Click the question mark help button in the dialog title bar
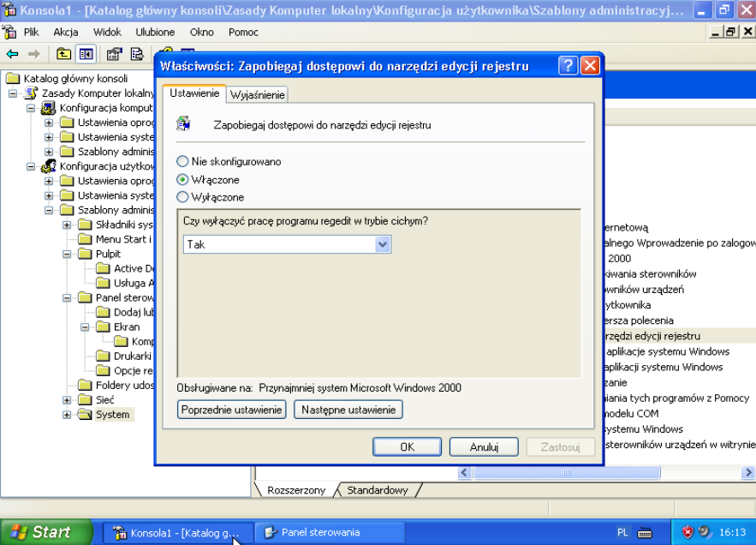 coord(568,66)
